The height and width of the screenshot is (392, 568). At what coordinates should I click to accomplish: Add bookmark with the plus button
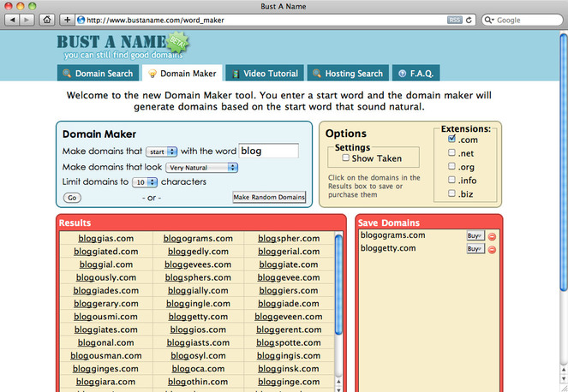pos(67,20)
